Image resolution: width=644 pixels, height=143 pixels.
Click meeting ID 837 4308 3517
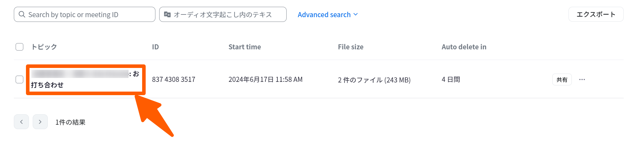pyautogui.click(x=173, y=79)
